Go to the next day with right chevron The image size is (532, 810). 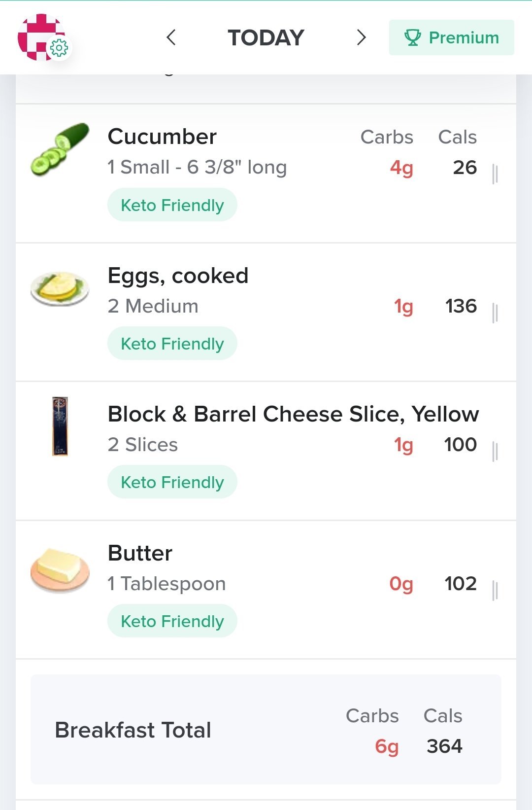[361, 37]
